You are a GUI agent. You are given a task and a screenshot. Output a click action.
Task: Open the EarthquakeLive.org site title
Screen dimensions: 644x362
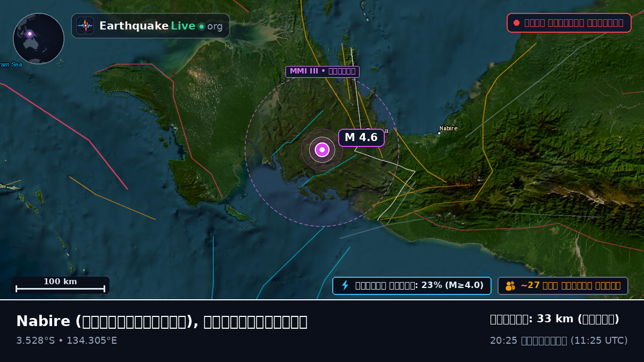point(161,26)
